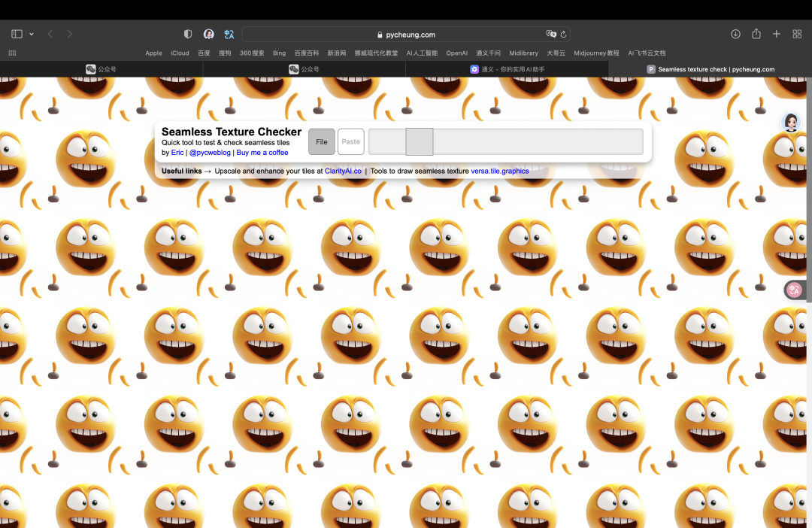The image size is (812, 528).
Task: Open the Safari downloads icon
Action: [735, 34]
